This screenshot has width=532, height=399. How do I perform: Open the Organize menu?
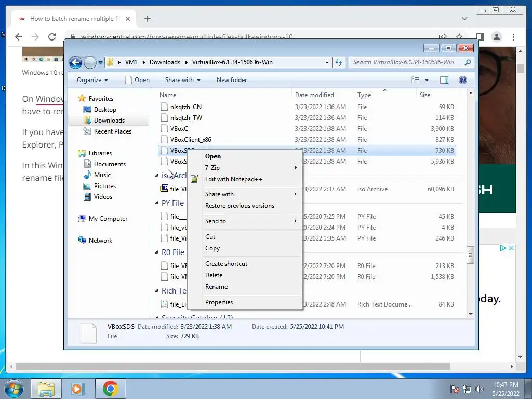point(92,80)
